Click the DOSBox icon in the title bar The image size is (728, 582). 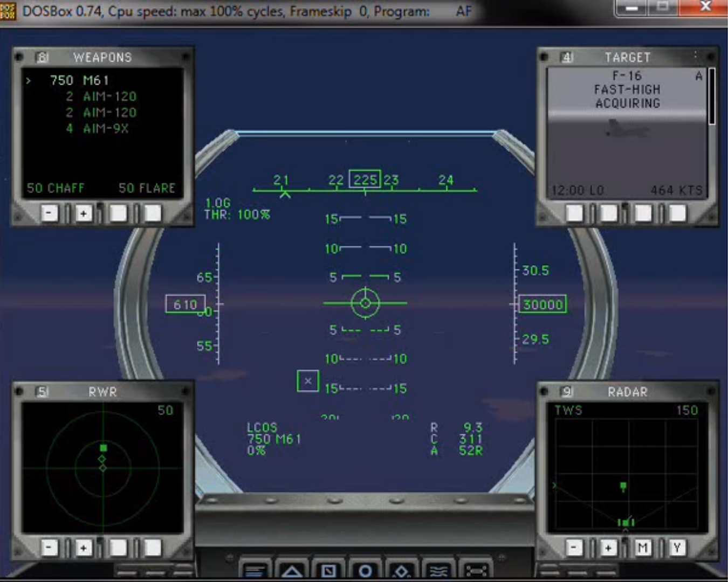8,11
